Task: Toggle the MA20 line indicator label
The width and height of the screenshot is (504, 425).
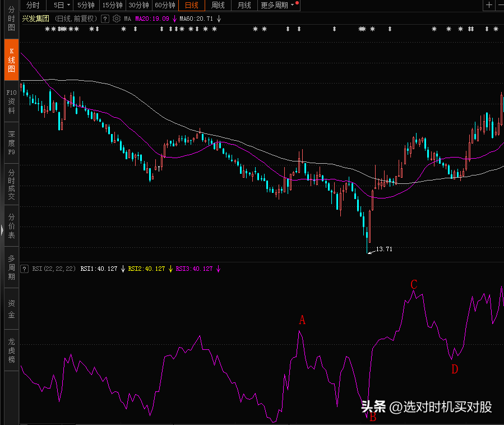Action: tap(152, 19)
